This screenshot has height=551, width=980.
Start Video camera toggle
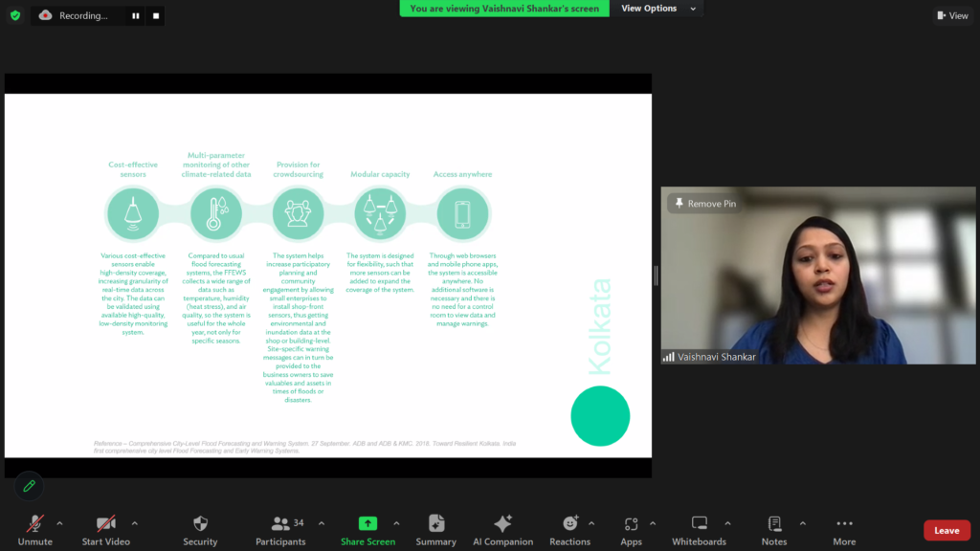click(x=105, y=524)
